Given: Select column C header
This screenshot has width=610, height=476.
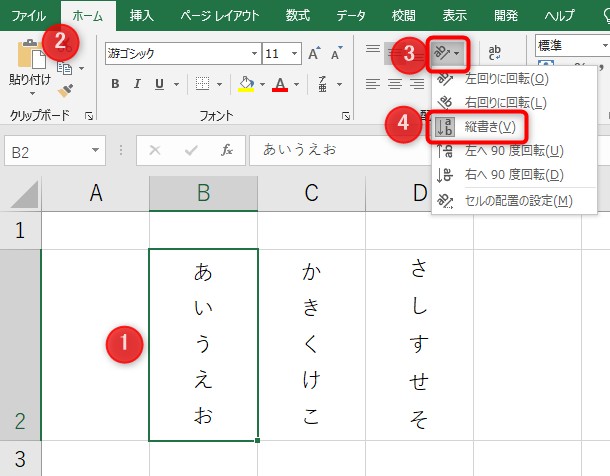Looking at the screenshot, I should tap(311, 193).
